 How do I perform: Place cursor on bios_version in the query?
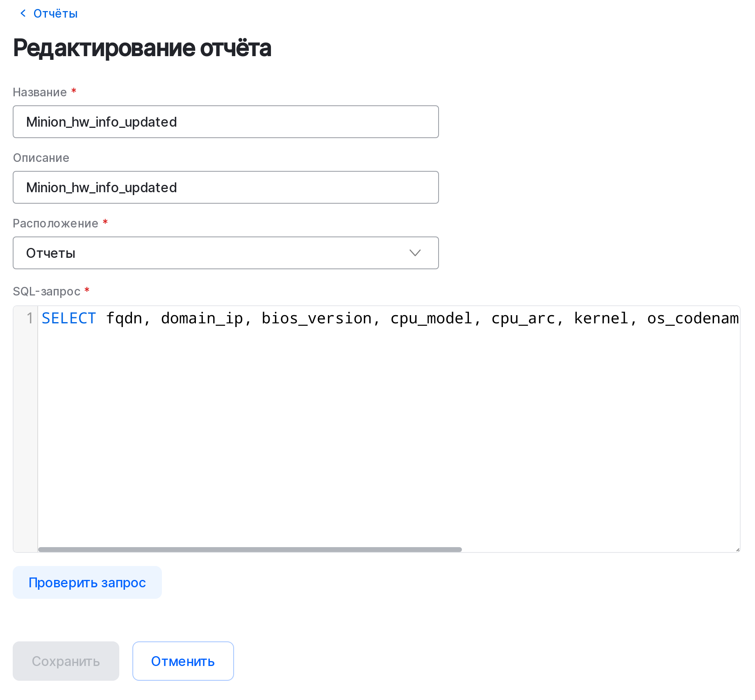[316, 318]
